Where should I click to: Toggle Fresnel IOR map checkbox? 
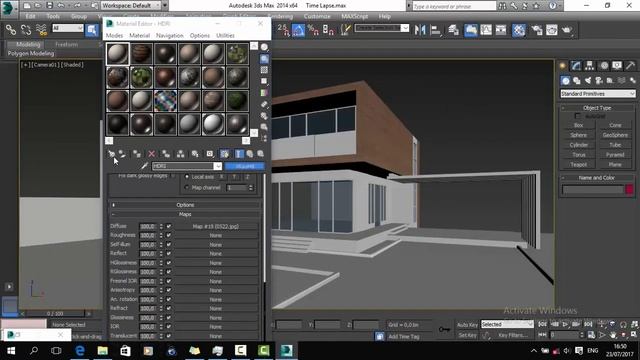[x=169, y=281]
